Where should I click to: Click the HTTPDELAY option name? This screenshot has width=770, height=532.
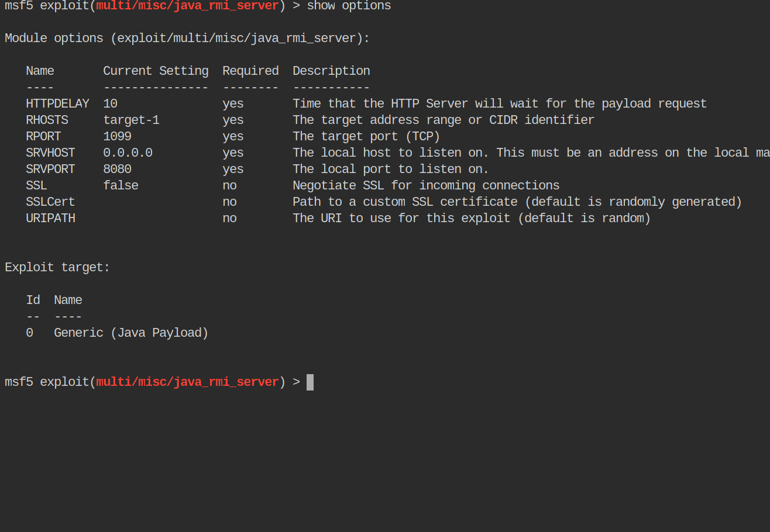[57, 104]
